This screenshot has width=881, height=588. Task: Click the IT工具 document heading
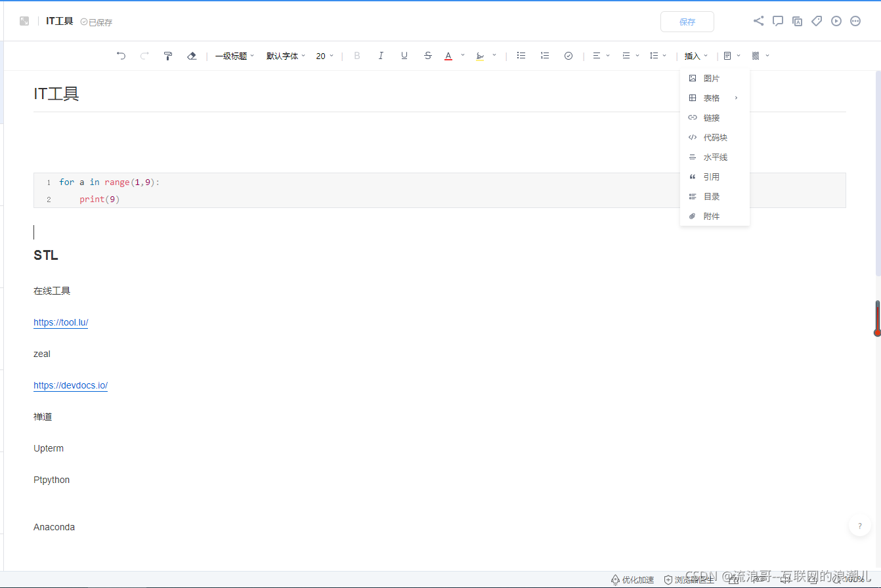[x=56, y=93]
